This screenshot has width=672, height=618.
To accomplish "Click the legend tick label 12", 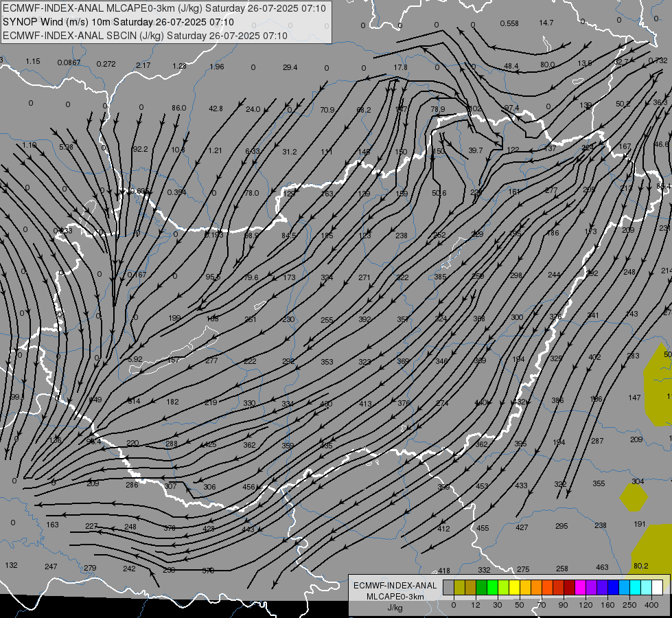I will 475,605.
